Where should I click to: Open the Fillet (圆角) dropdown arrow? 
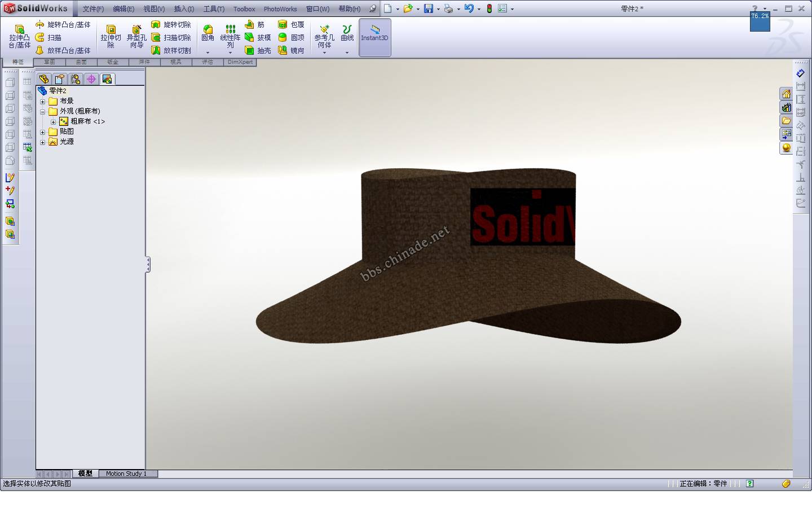pos(208,52)
